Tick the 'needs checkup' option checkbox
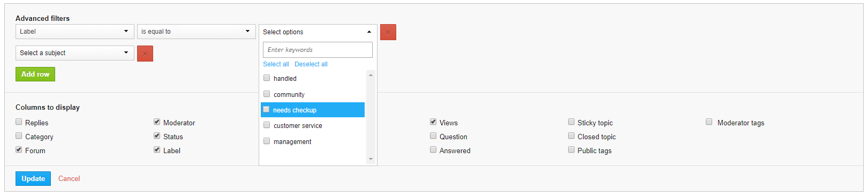868x196 pixels. [267, 109]
